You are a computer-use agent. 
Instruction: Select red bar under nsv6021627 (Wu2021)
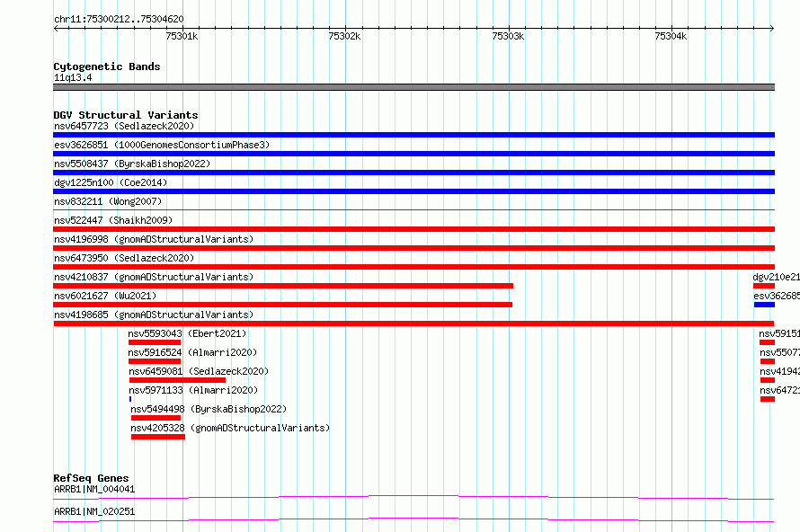coord(282,305)
